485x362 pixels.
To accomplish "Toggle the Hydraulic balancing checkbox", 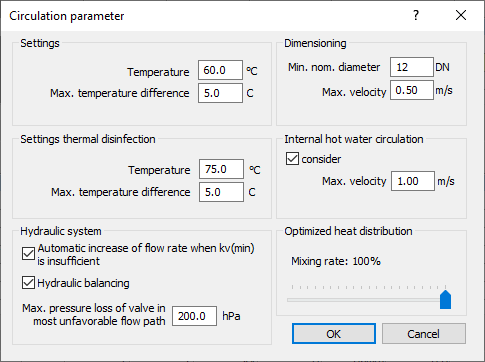I will pyautogui.click(x=28, y=283).
